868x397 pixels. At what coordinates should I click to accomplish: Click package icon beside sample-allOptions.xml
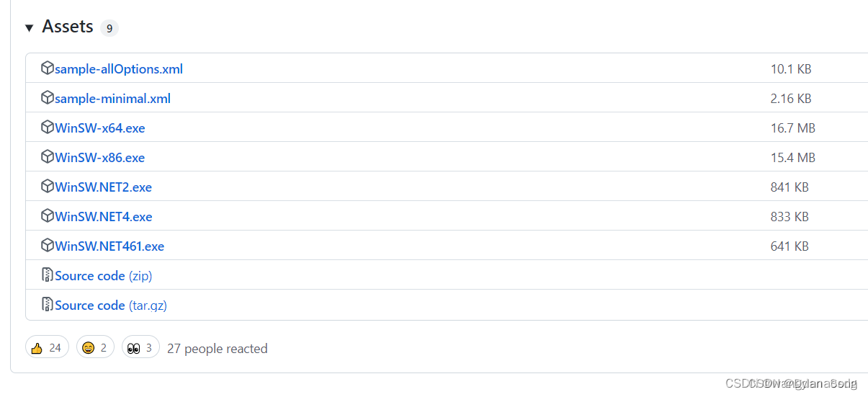point(48,68)
